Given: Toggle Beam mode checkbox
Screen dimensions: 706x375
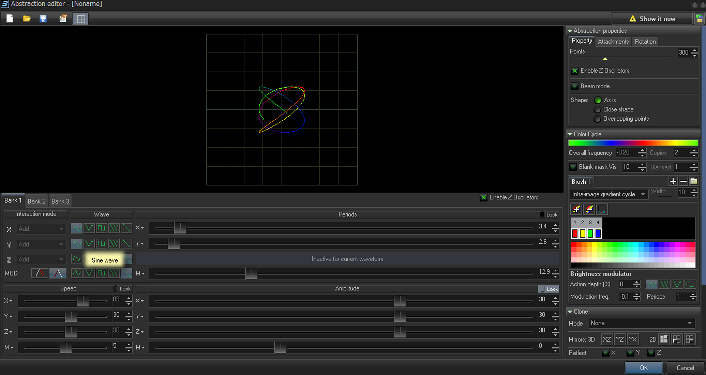Looking at the screenshot, I should click(x=575, y=86).
